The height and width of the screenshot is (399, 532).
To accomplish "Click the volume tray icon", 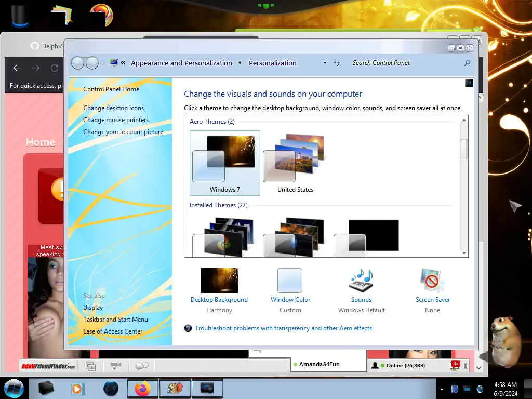I will coord(480,389).
